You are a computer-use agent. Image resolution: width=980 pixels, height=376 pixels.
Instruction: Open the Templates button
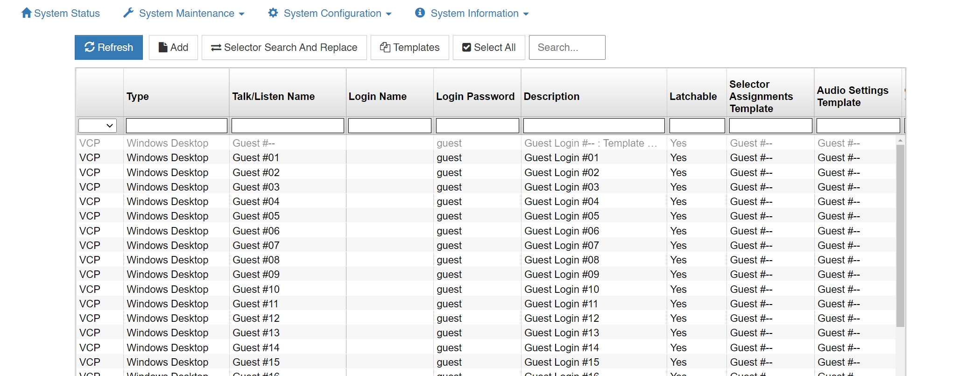410,47
